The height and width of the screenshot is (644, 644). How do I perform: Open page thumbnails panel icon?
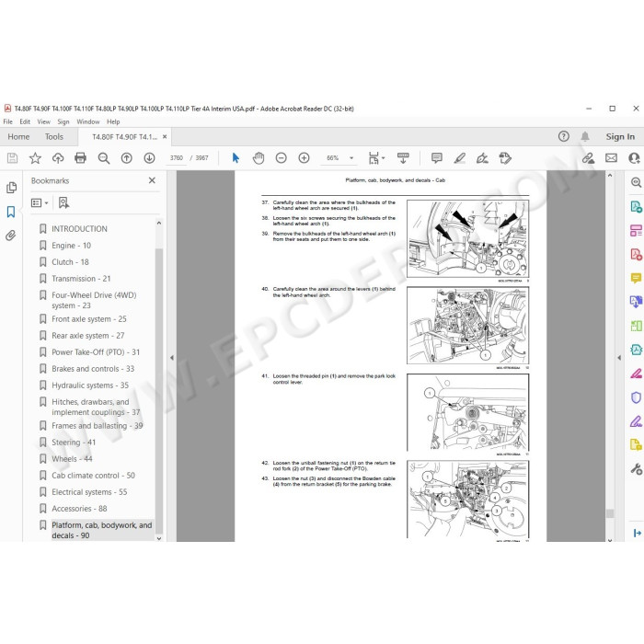click(11, 188)
